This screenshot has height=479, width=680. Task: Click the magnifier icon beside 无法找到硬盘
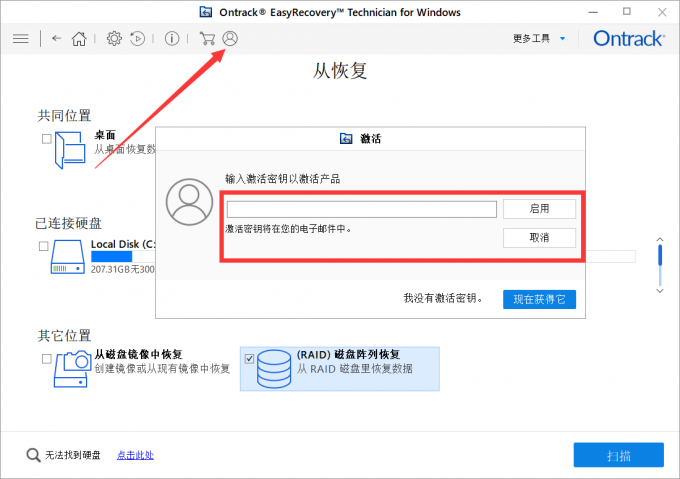point(33,455)
